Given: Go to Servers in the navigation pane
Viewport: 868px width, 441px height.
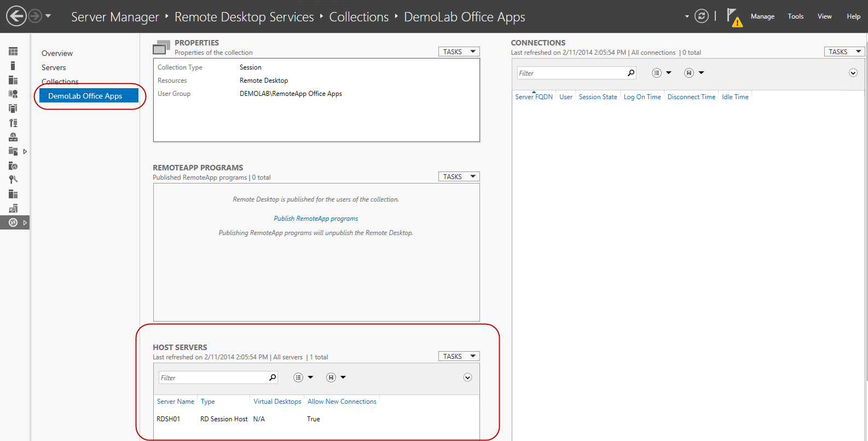Looking at the screenshot, I should [54, 67].
